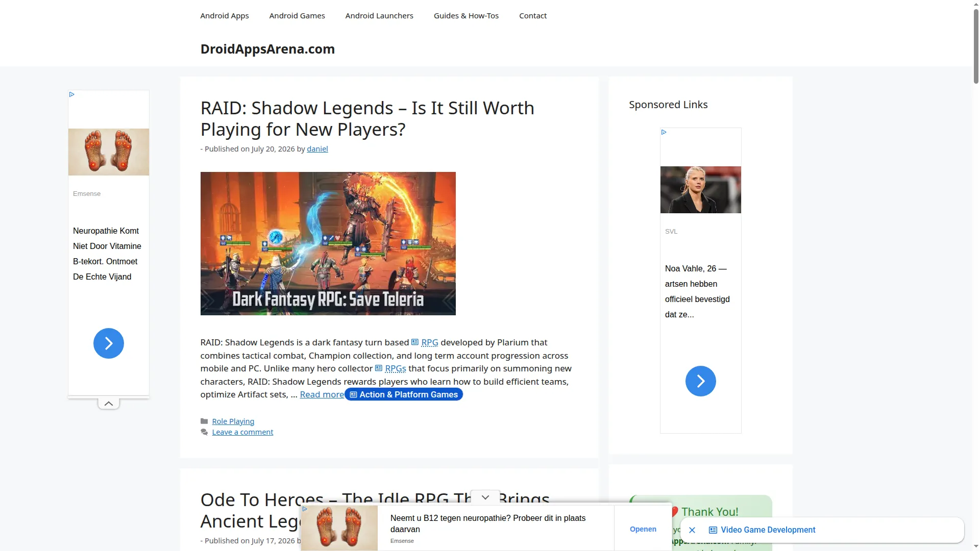Screen dimensions: 980x551
Task: Click the DroidAppsArena.com site title
Action: pos(267,49)
